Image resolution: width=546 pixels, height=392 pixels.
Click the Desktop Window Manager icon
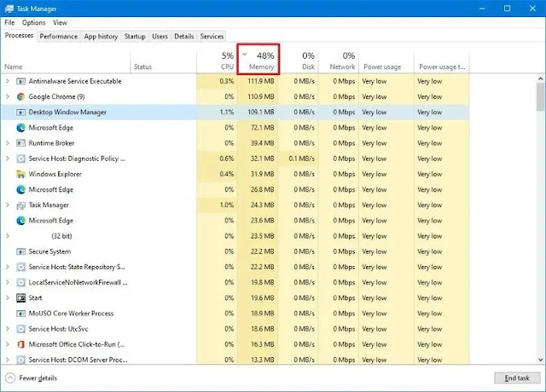pos(20,112)
